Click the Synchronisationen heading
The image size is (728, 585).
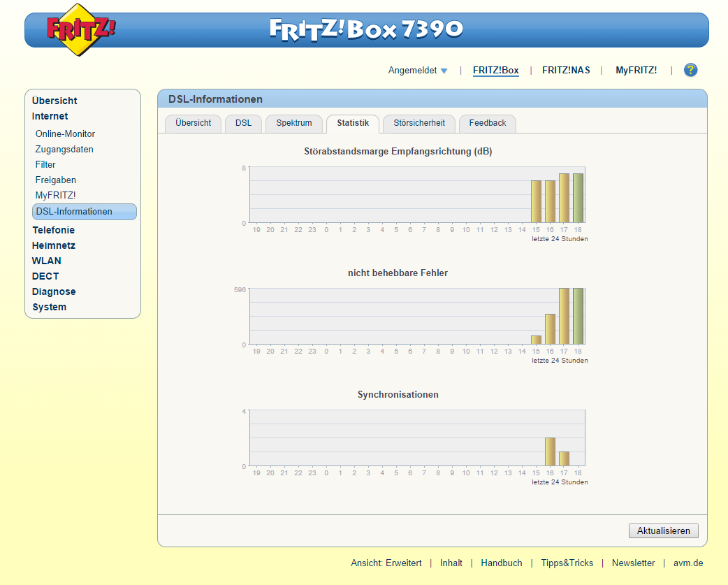pos(398,395)
